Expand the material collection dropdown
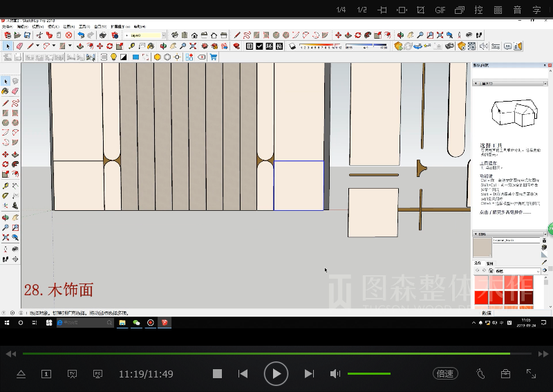Viewport: 553px width, 392px height. click(538, 271)
